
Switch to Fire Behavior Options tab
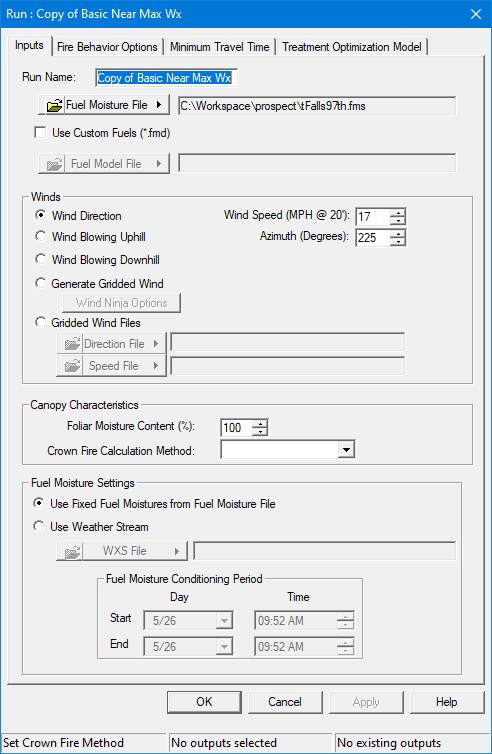107,47
